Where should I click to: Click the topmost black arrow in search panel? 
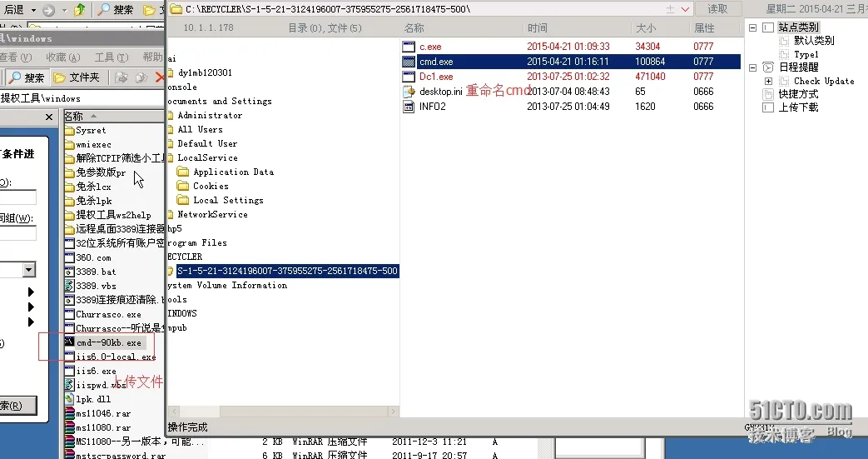coord(31,292)
